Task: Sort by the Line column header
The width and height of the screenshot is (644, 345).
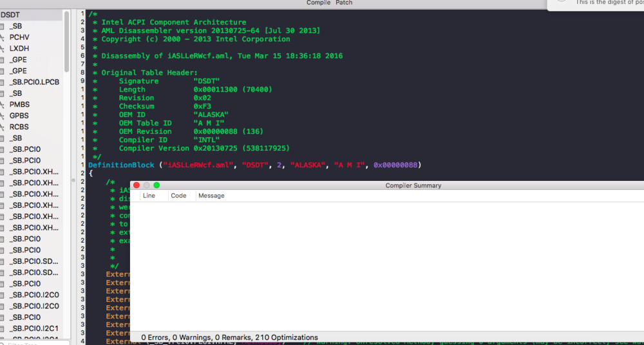Action: (x=149, y=196)
